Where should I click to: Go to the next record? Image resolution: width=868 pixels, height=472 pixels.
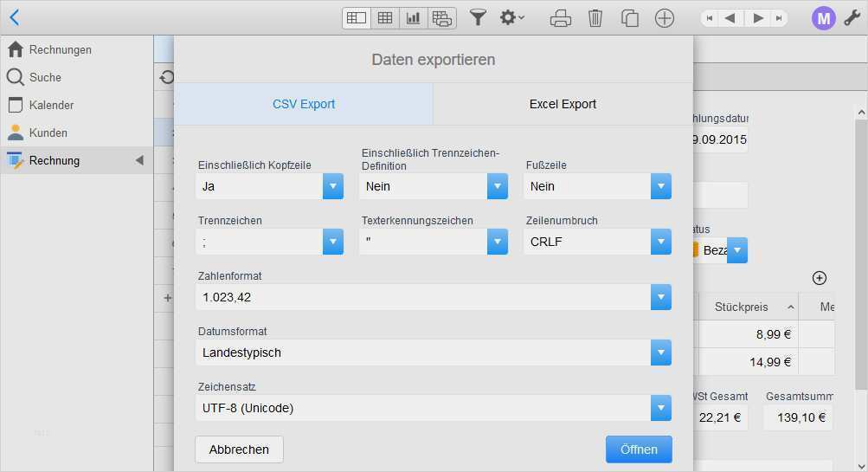coord(758,18)
